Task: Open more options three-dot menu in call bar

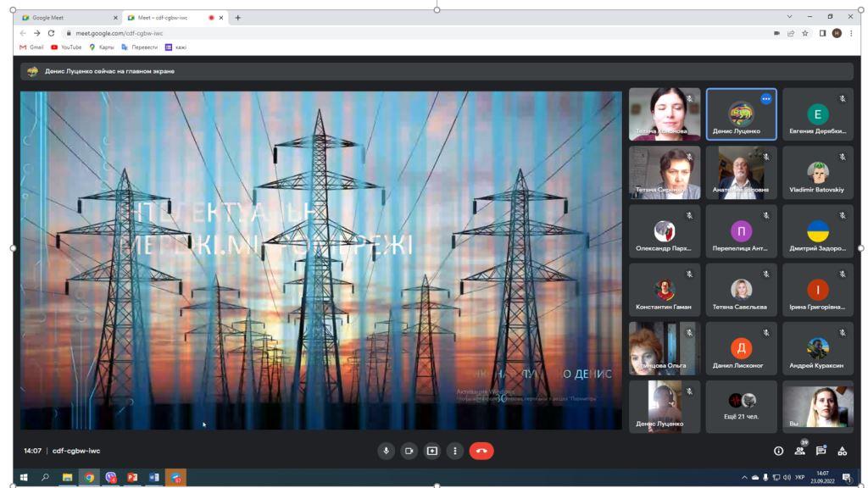Action: (455, 451)
